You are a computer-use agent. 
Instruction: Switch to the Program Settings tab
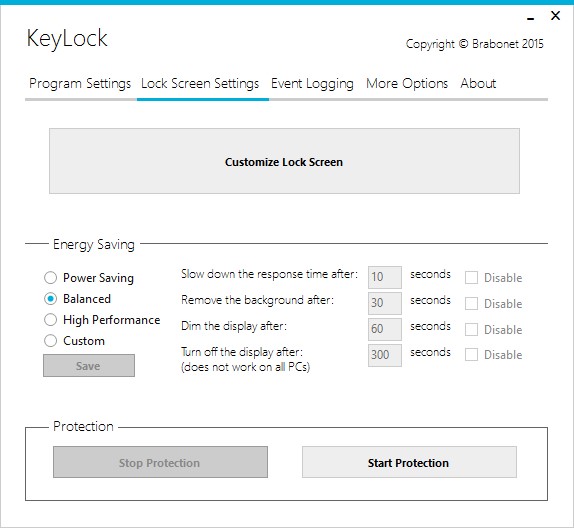(x=80, y=83)
